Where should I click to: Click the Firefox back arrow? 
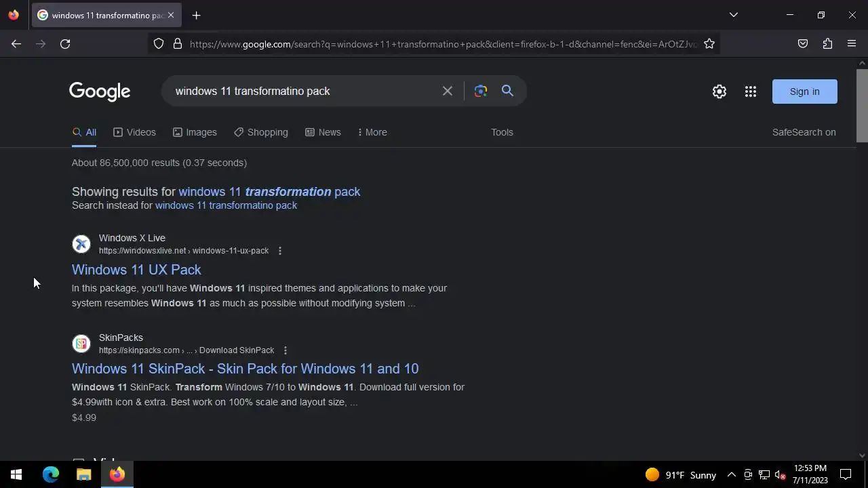point(16,44)
